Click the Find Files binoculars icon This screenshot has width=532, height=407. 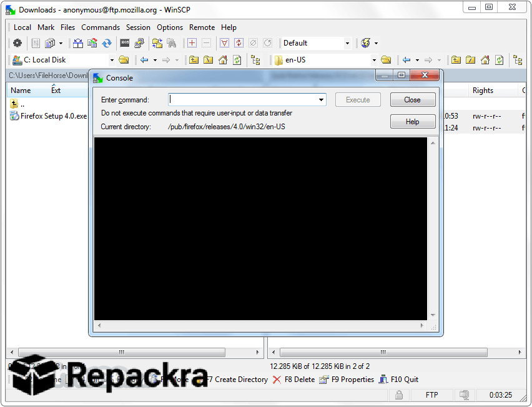pyautogui.click(x=172, y=43)
